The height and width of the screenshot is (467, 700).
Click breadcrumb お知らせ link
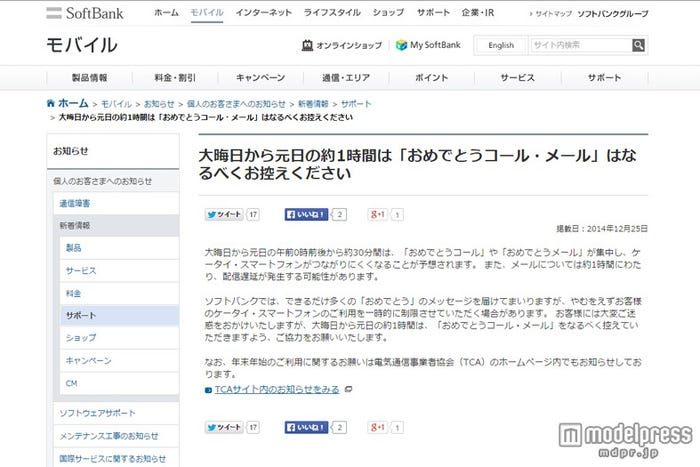pyautogui.click(x=159, y=104)
